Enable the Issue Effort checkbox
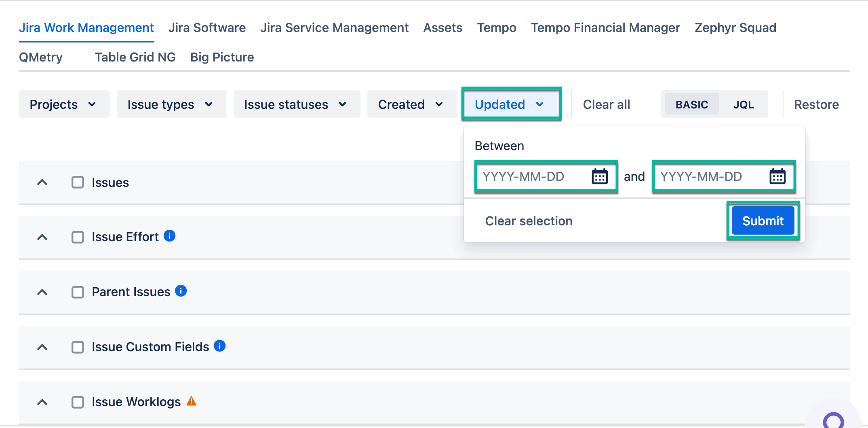 tap(78, 237)
